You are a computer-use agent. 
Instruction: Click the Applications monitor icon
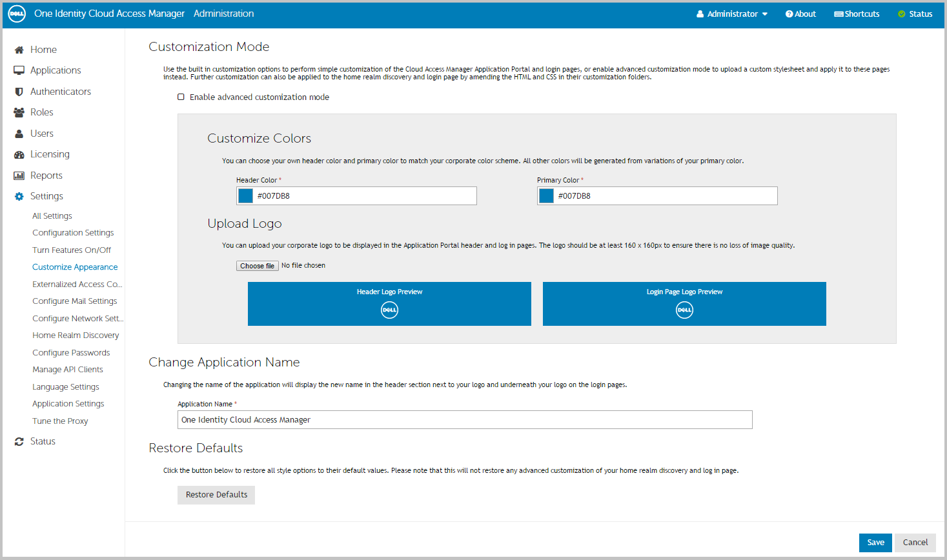click(x=19, y=70)
